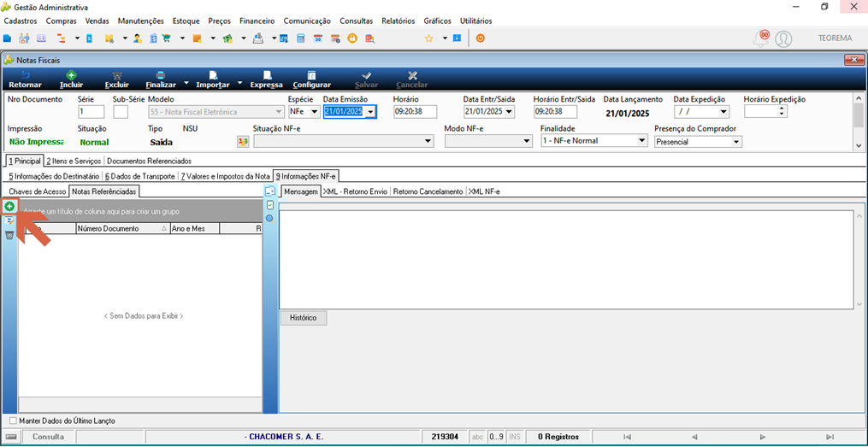Click the Configurar toolbar button
Screen dimensions: 868x447
[311, 79]
